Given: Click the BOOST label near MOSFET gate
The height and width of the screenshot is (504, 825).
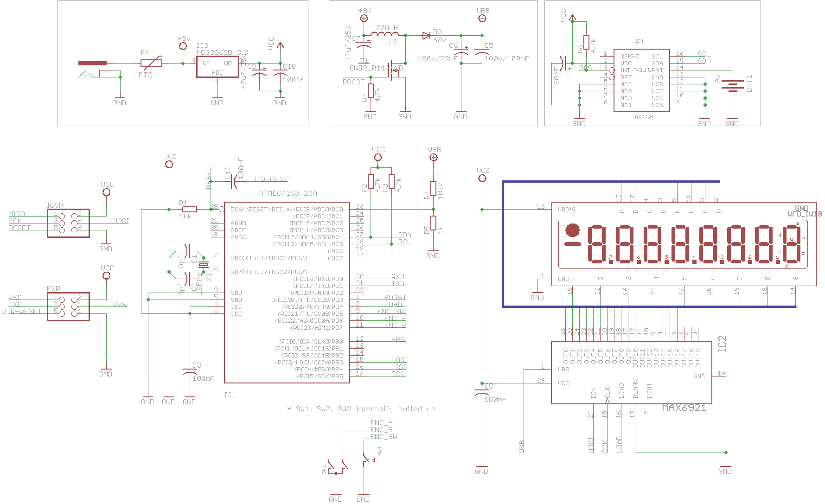Looking at the screenshot, I should click(353, 82).
